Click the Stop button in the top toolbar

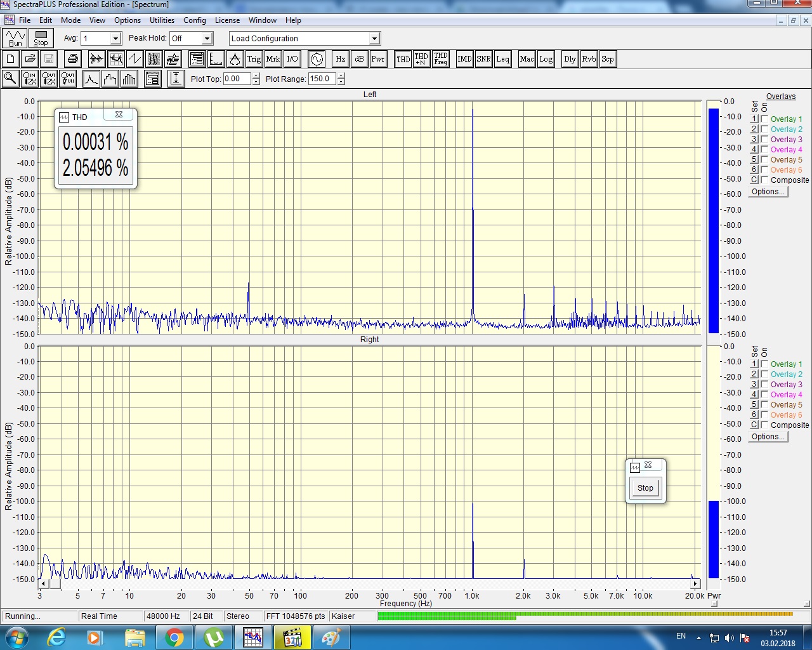click(41, 38)
